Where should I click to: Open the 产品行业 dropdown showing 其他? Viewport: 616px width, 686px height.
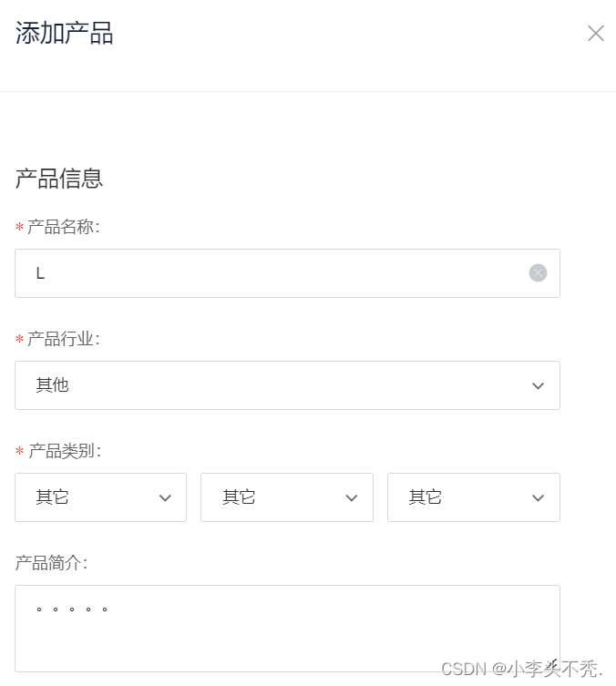pos(287,385)
